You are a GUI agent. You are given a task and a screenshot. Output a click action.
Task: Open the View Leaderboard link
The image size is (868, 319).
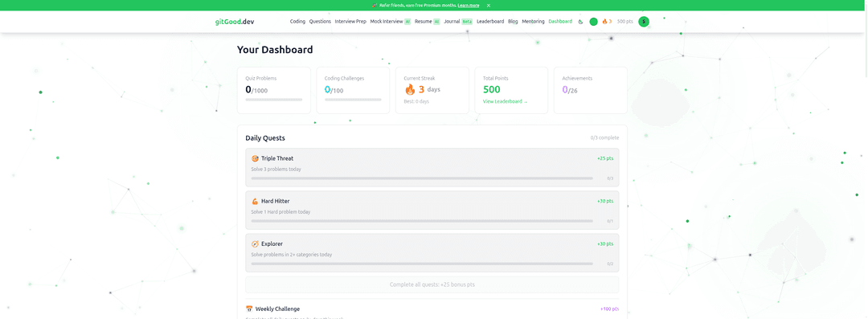[505, 102]
